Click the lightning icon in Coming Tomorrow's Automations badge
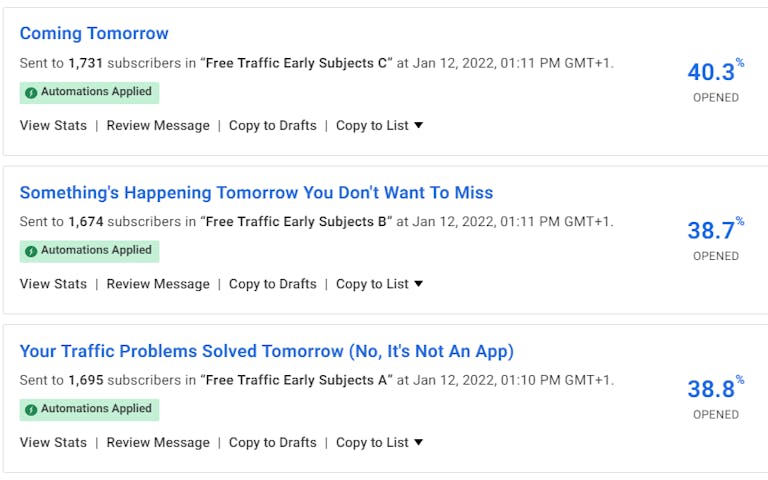768x480 pixels. [31, 93]
